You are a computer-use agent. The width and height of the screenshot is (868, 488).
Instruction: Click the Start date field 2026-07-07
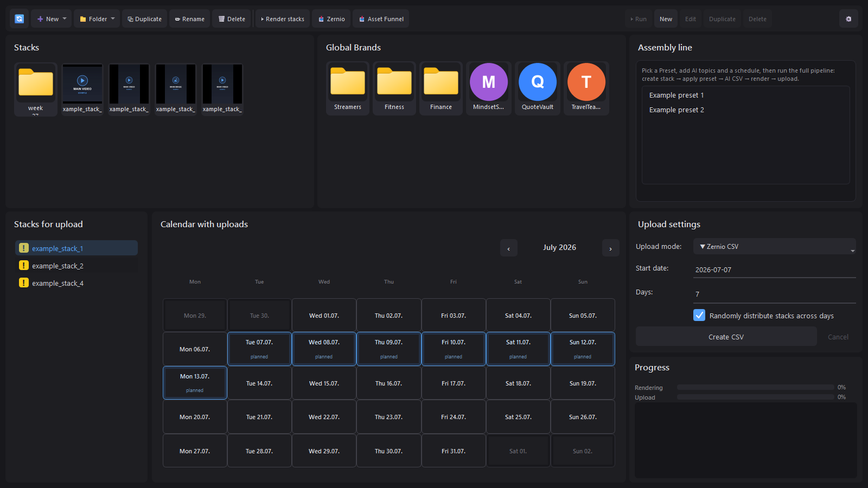coord(775,269)
